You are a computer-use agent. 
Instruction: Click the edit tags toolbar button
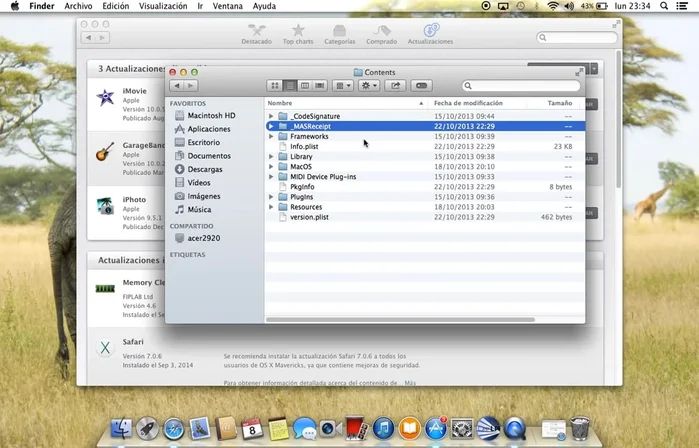click(x=421, y=86)
